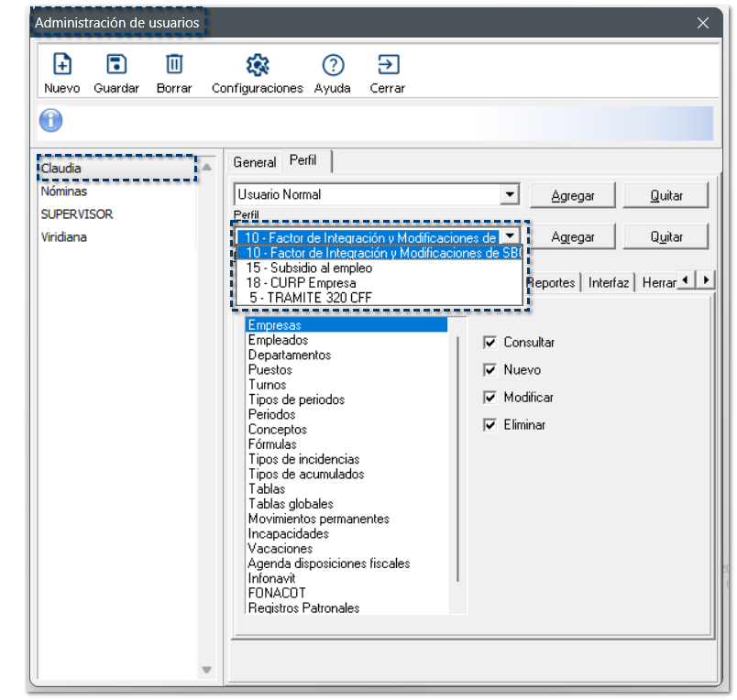The width and height of the screenshot is (737, 700).
Task: Uncheck the Consultar checkbox
Action: [x=489, y=343]
